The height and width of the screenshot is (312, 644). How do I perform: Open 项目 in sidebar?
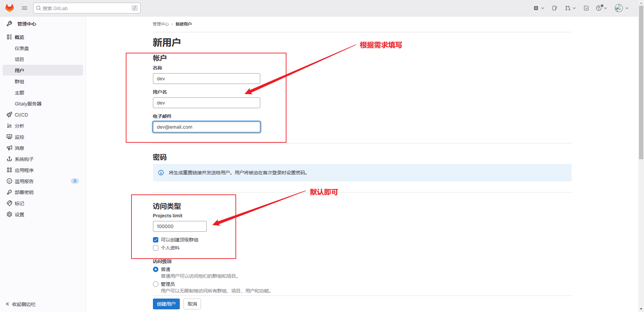[x=19, y=59]
